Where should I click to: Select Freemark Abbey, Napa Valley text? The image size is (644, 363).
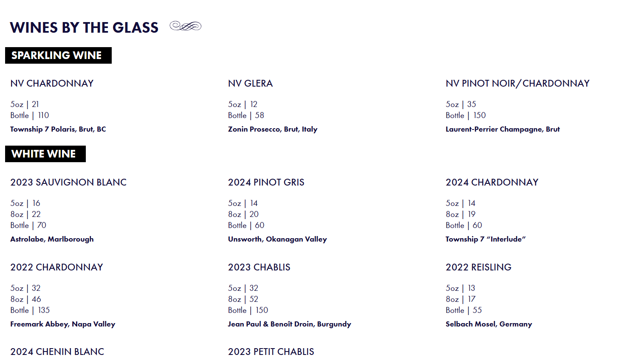click(63, 324)
